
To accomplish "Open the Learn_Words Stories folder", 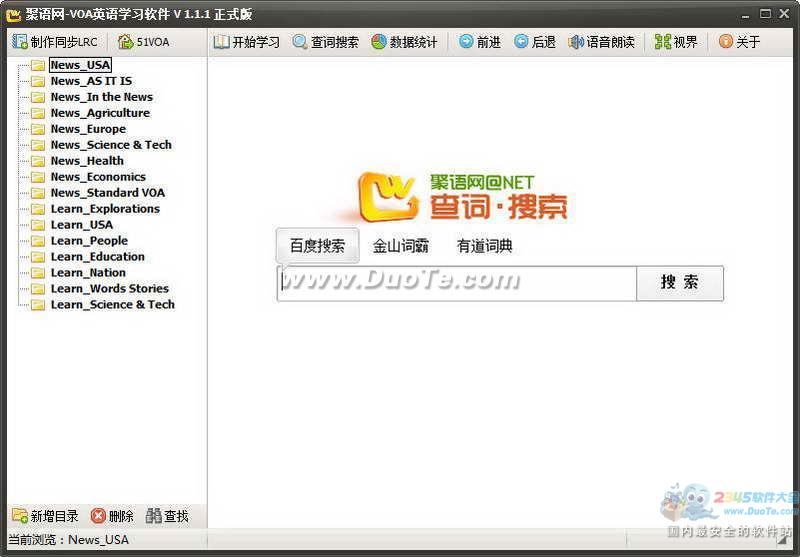I will click(x=109, y=289).
